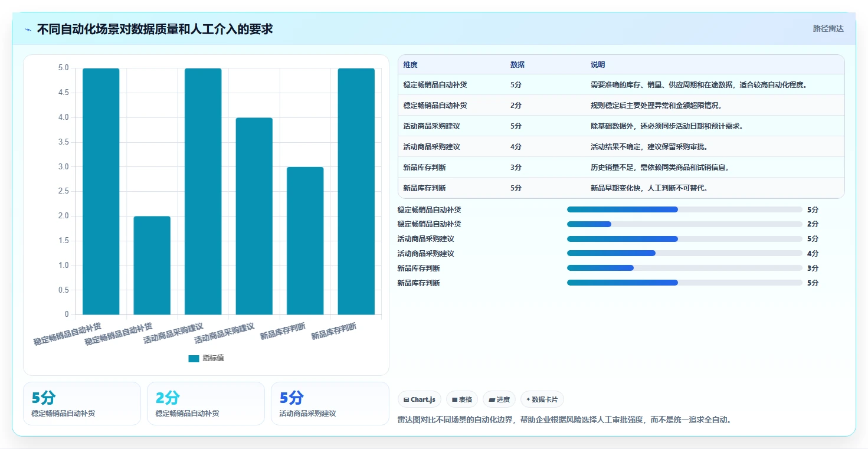Click the 2分 progress bar for 稳定畅销品自动补货
The image size is (868, 449).
(684, 224)
